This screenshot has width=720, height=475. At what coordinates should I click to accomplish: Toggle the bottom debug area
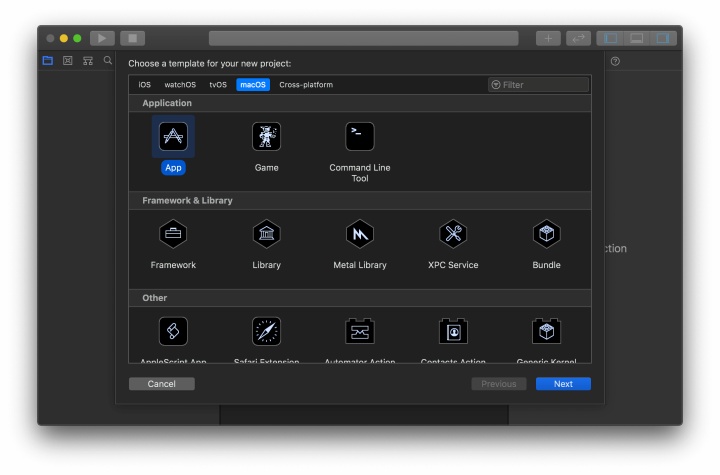636,38
